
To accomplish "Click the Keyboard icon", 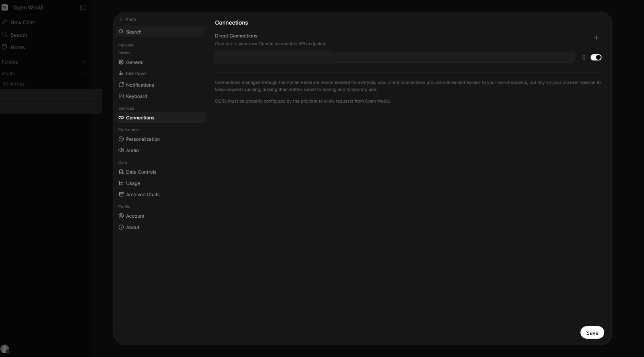I will (121, 96).
